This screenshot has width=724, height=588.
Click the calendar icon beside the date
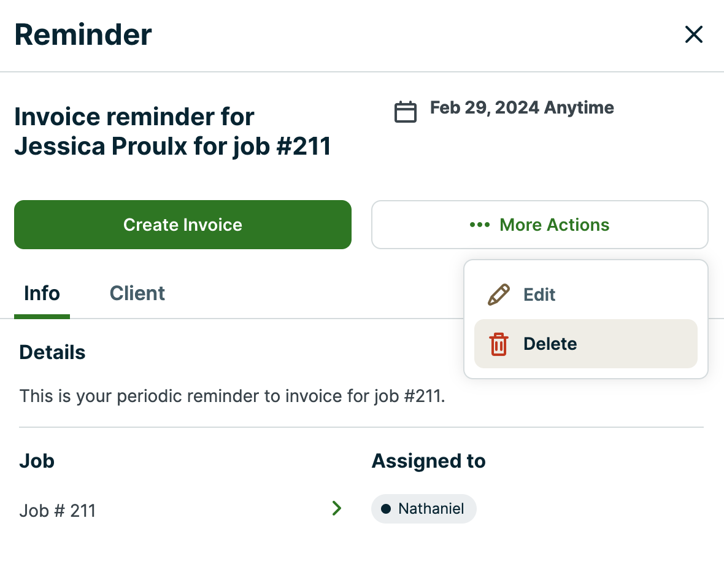tap(405, 112)
